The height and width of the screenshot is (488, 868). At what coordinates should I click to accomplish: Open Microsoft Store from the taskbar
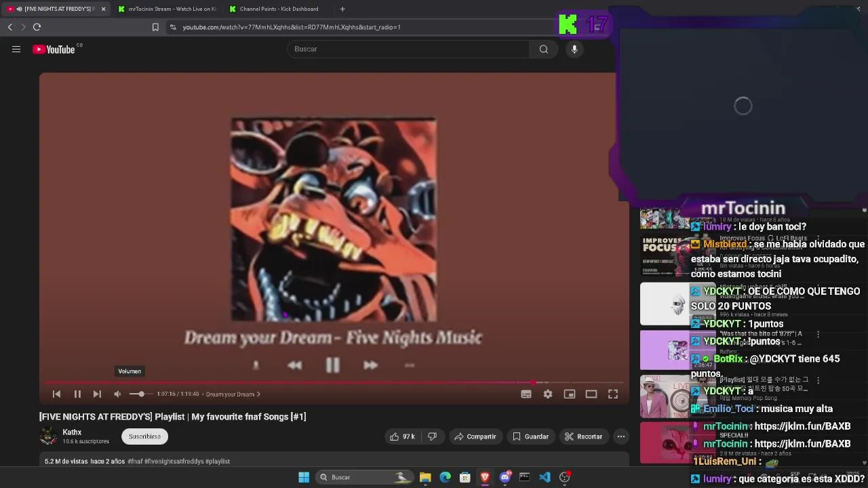click(x=465, y=477)
